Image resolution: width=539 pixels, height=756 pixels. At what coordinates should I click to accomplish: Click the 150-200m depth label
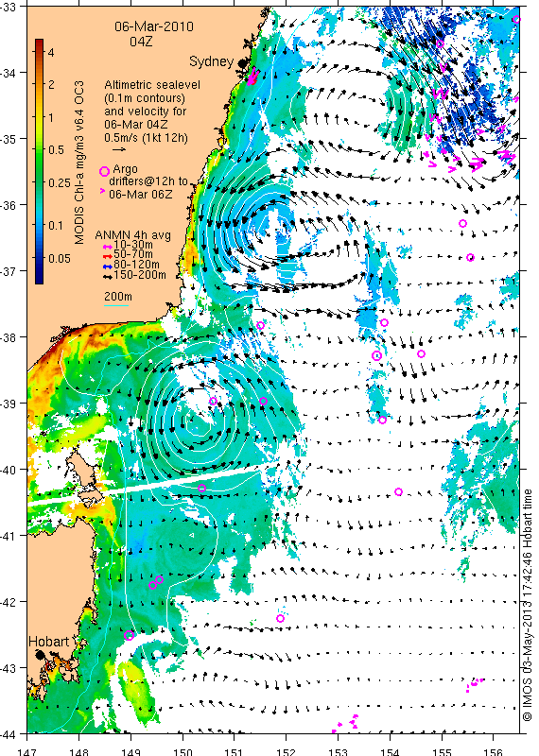140,275
